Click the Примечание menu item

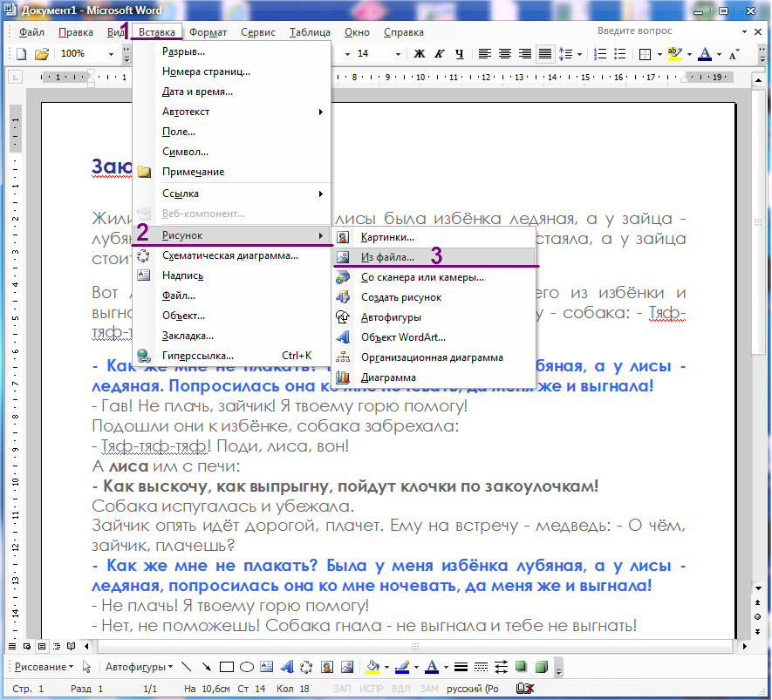click(x=231, y=173)
